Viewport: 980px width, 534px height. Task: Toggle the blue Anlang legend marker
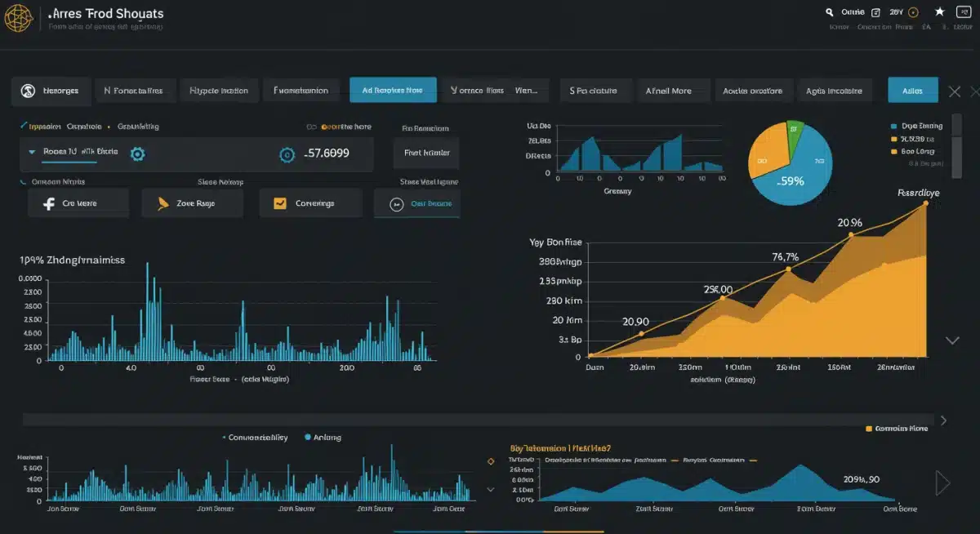pos(306,437)
